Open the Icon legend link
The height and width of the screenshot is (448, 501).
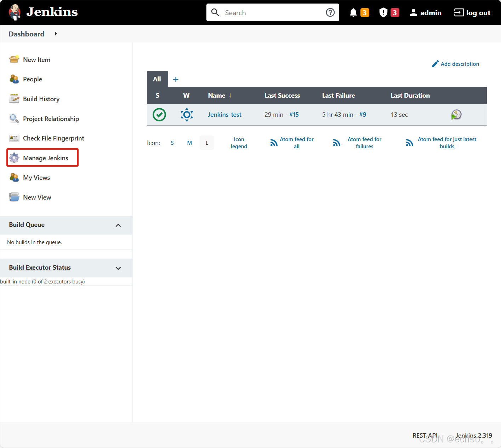pyautogui.click(x=239, y=143)
